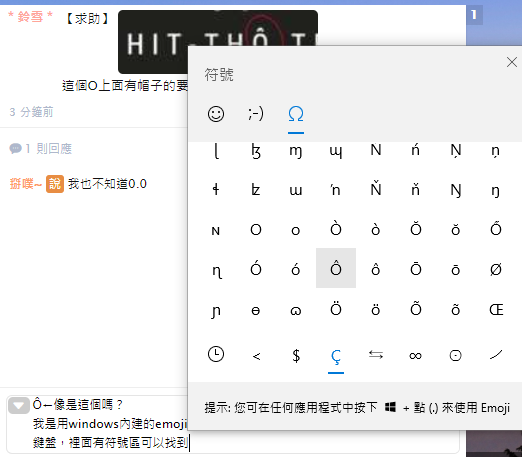Open the 鈴雪 user profile link
This screenshot has height=457, width=522.
click(x=30, y=16)
